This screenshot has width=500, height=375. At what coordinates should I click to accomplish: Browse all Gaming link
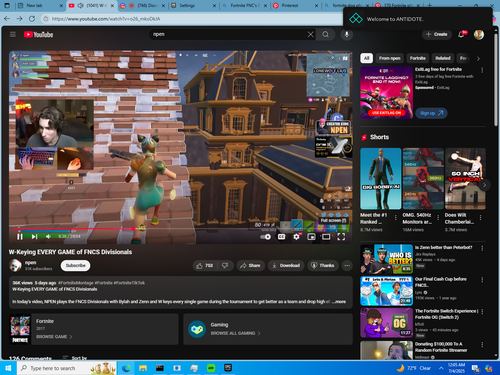(235, 333)
